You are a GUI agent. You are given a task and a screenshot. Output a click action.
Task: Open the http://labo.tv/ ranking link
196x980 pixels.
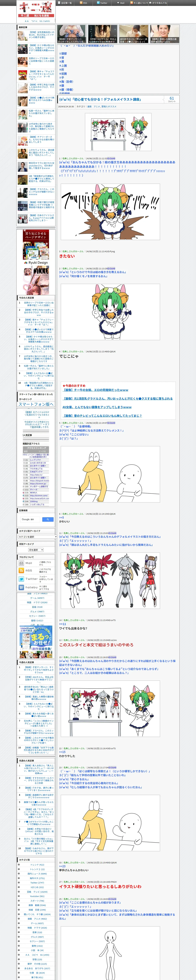point(36,475)
